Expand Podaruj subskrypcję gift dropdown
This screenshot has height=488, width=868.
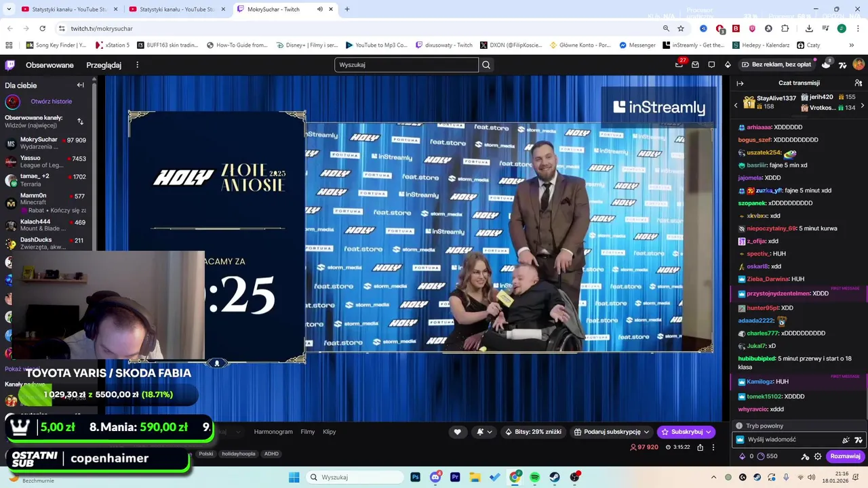pos(646,432)
